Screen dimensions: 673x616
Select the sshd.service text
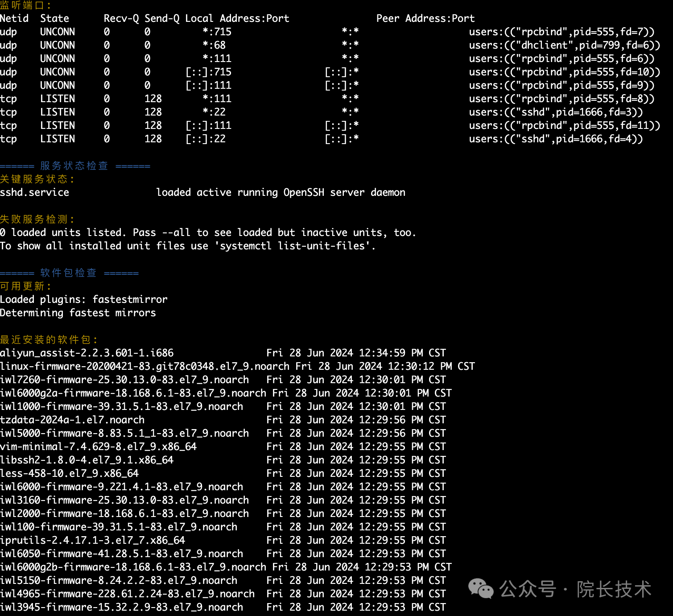pyautogui.click(x=35, y=193)
